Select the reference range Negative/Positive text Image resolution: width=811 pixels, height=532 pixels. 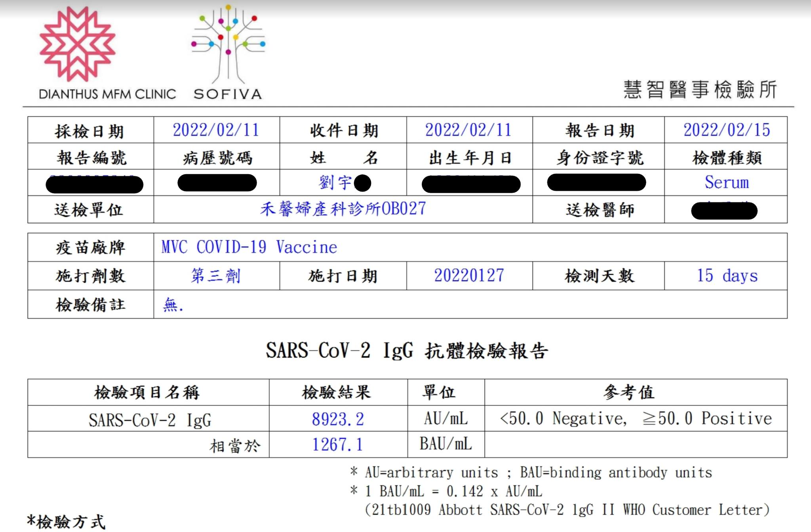[636, 418]
